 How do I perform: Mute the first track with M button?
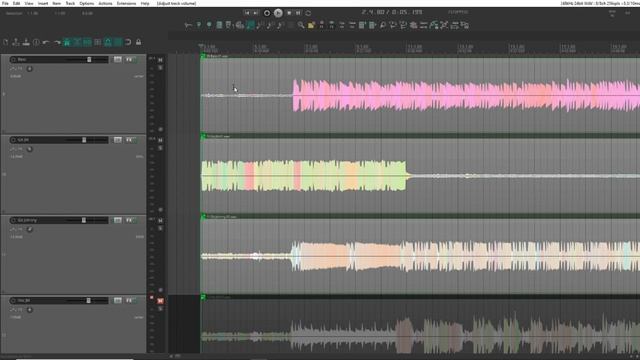pyautogui.click(x=160, y=60)
